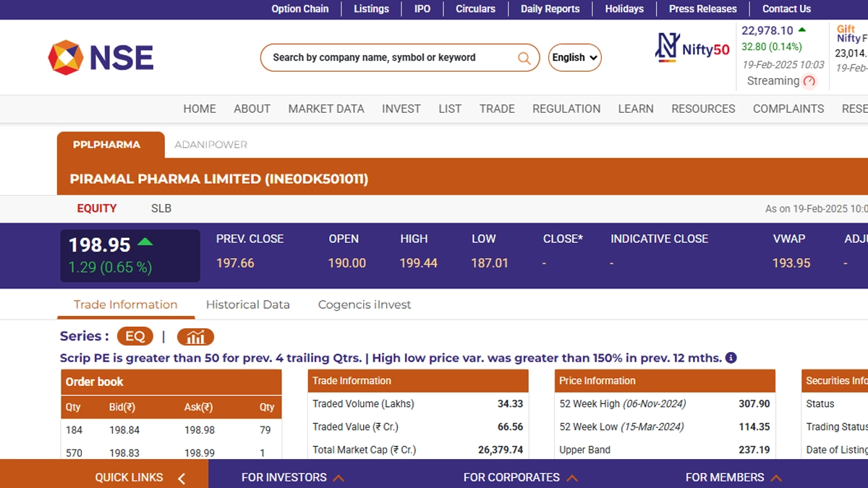Click the search magnifier icon
The width and height of the screenshot is (868, 488).
pos(524,58)
